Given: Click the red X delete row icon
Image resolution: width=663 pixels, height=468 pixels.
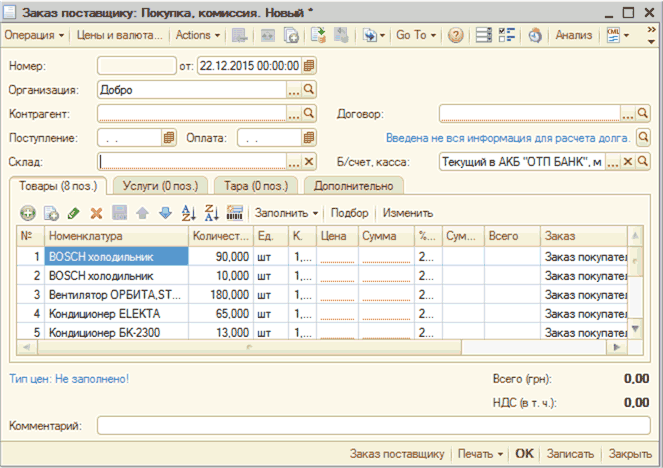Looking at the screenshot, I should click(x=97, y=213).
